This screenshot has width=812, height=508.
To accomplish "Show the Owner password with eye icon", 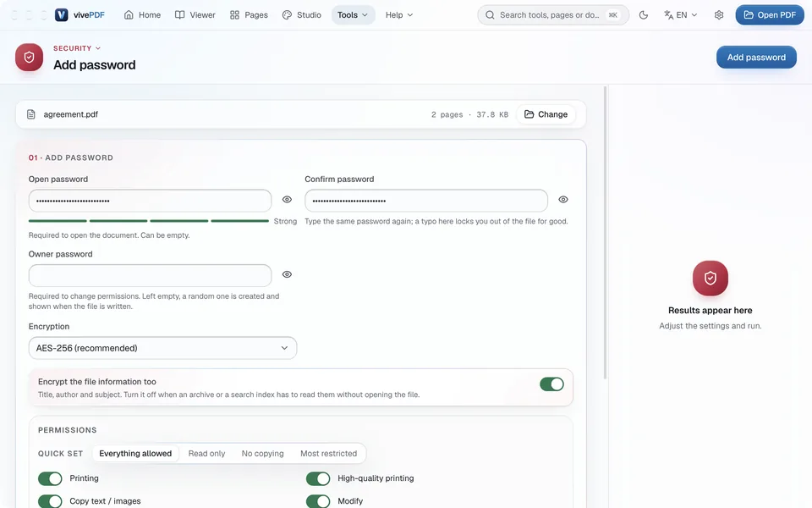I will (287, 274).
